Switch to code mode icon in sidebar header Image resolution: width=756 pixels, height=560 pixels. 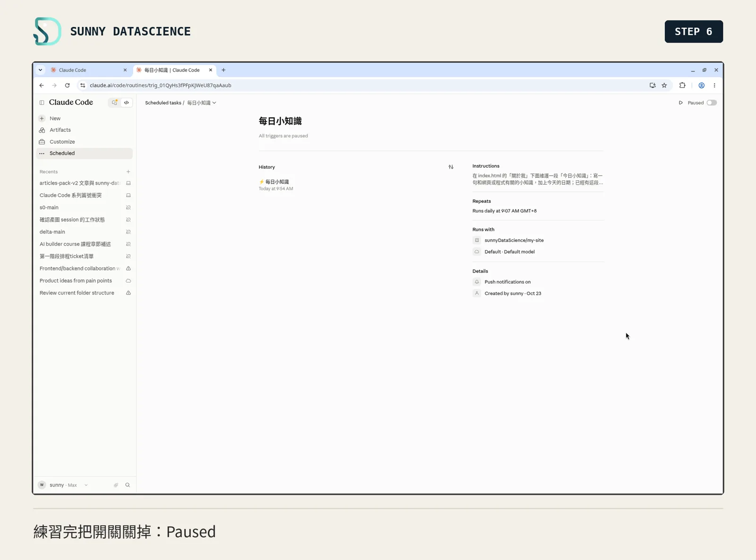tap(127, 103)
